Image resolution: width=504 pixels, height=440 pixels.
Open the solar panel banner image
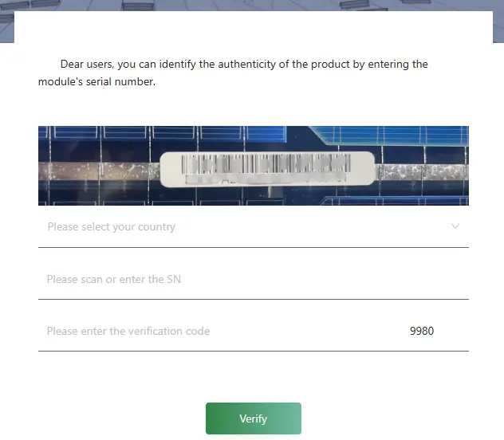tap(254, 166)
